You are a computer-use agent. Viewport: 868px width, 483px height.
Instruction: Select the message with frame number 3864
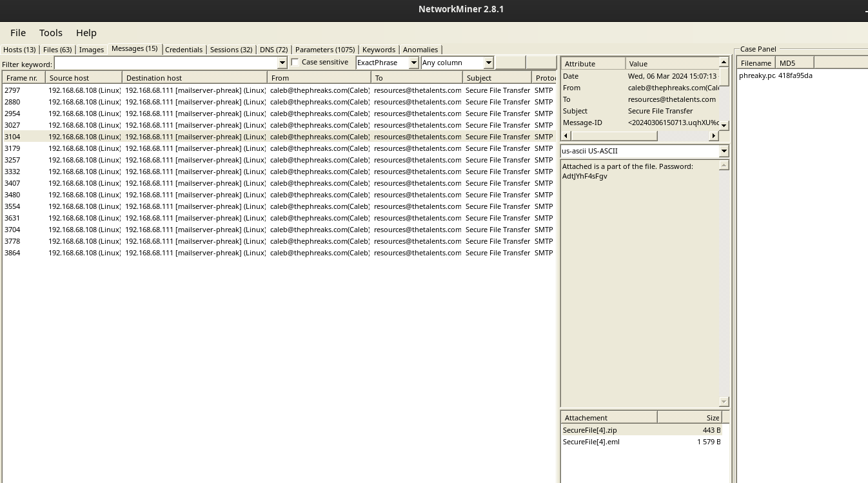coord(279,253)
